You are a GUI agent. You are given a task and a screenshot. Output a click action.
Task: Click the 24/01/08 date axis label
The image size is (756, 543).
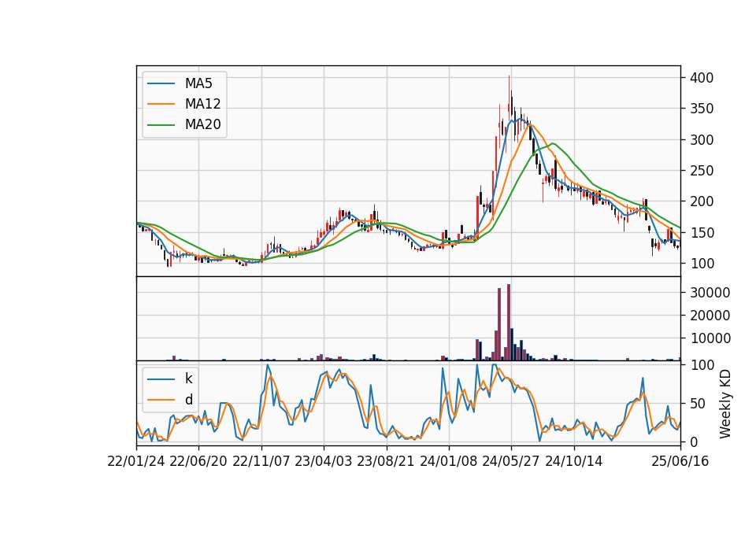point(448,461)
